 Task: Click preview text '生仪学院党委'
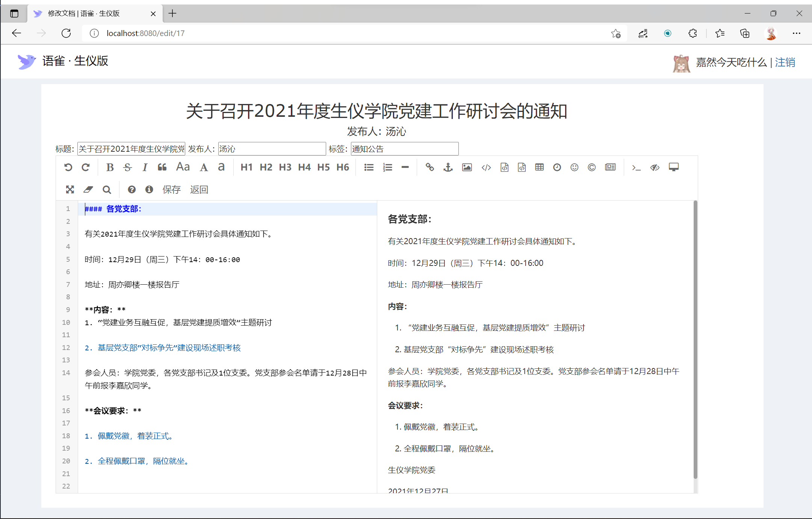pyautogui.click(x=411, y=470)
